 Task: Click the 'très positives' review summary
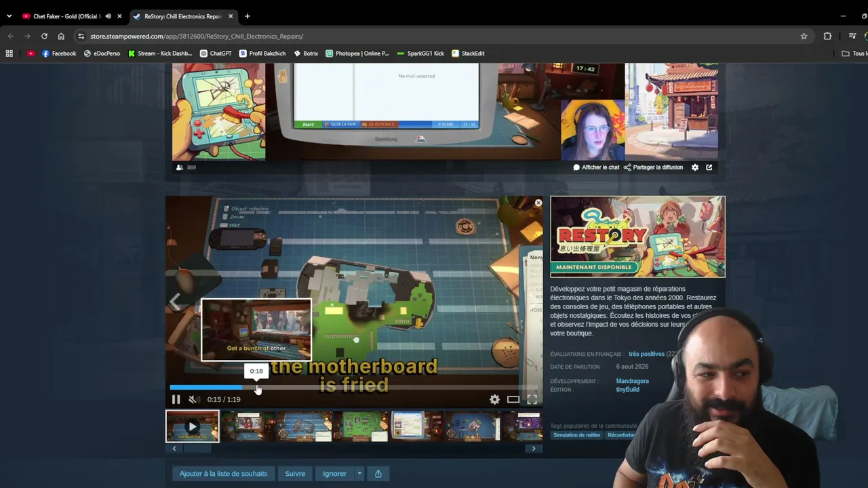tap(646, 354)
